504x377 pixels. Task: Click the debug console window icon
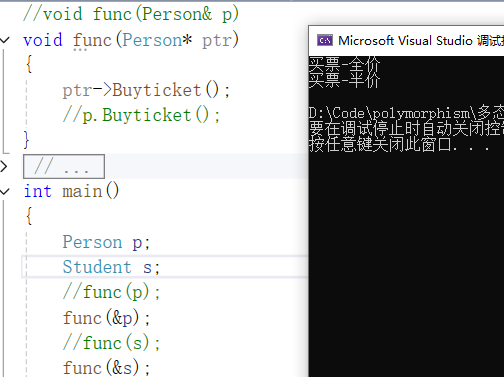[x=324, y=40]
